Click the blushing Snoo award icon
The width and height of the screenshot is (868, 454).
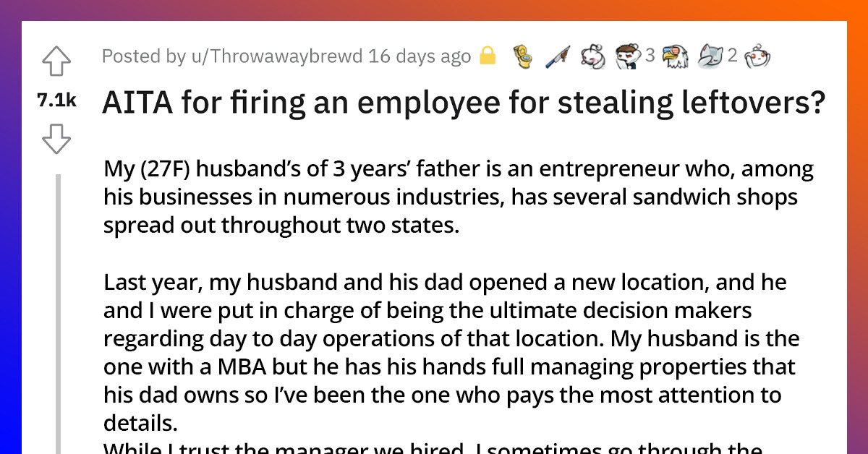tap(593, 56)
